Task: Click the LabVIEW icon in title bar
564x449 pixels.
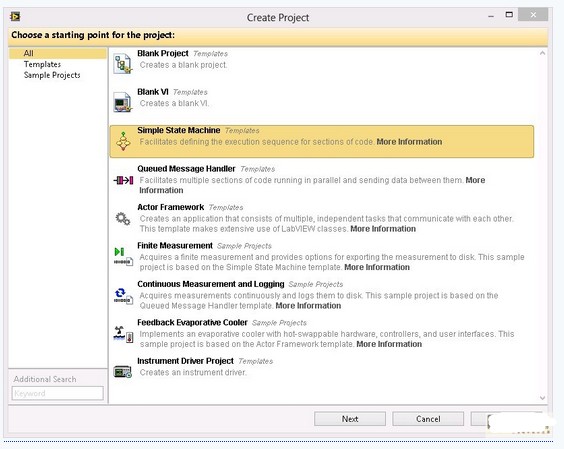Action: pyautogui.click(x=15, y=16)
